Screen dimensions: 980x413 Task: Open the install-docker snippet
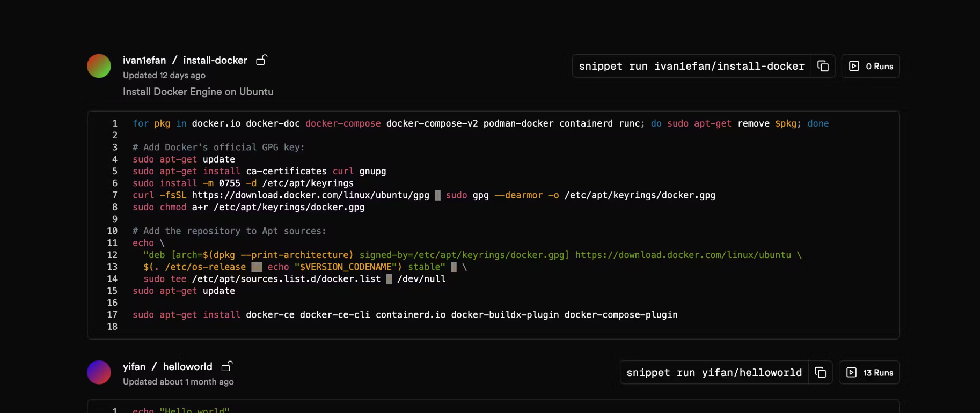(215, 60)
